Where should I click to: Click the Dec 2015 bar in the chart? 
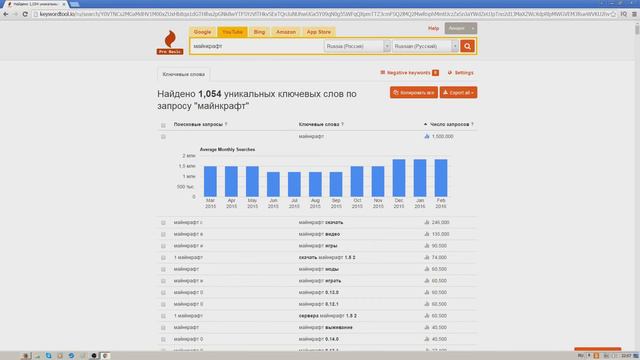click(399, 178)
